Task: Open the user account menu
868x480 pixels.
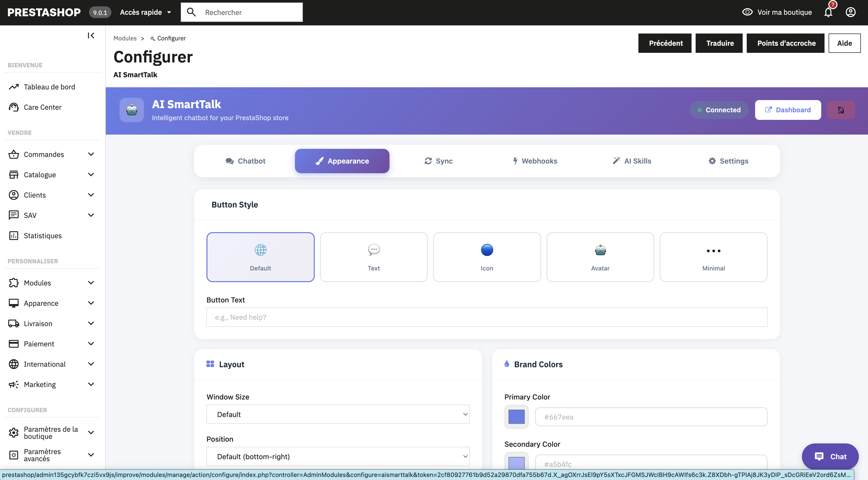Action: click(x=850, y=12)
